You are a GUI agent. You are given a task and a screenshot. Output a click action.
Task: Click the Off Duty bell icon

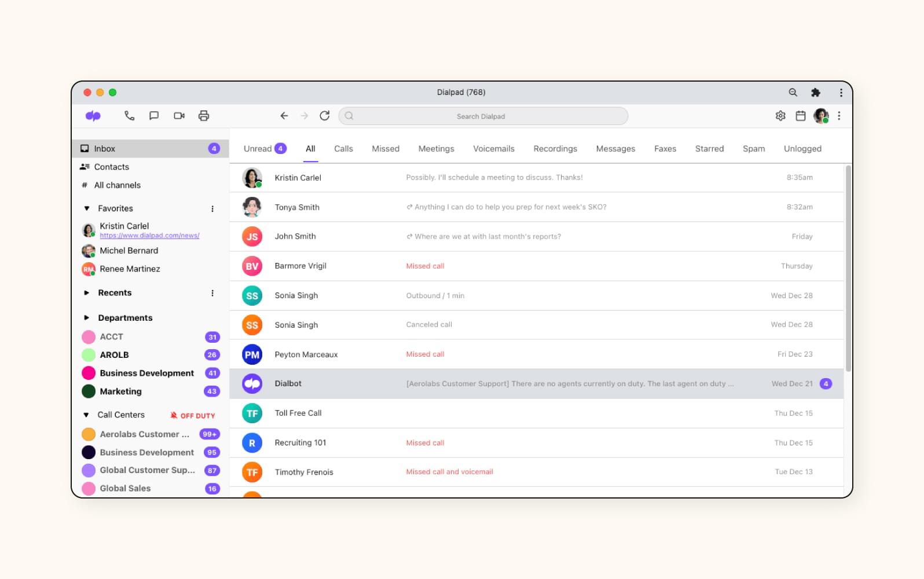point(174,415)
